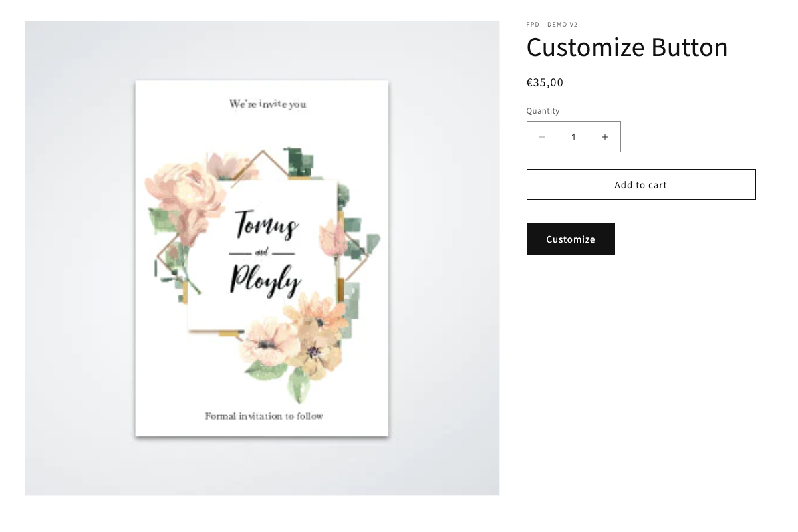Screen dimensions: 798x532
Task: Click the 'FPD - DEMO V2' vendor label
Action: 552,25
